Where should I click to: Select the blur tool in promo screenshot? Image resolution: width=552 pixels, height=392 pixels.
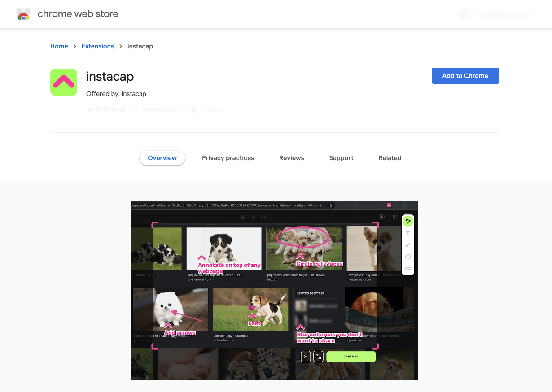pos(408,269)
